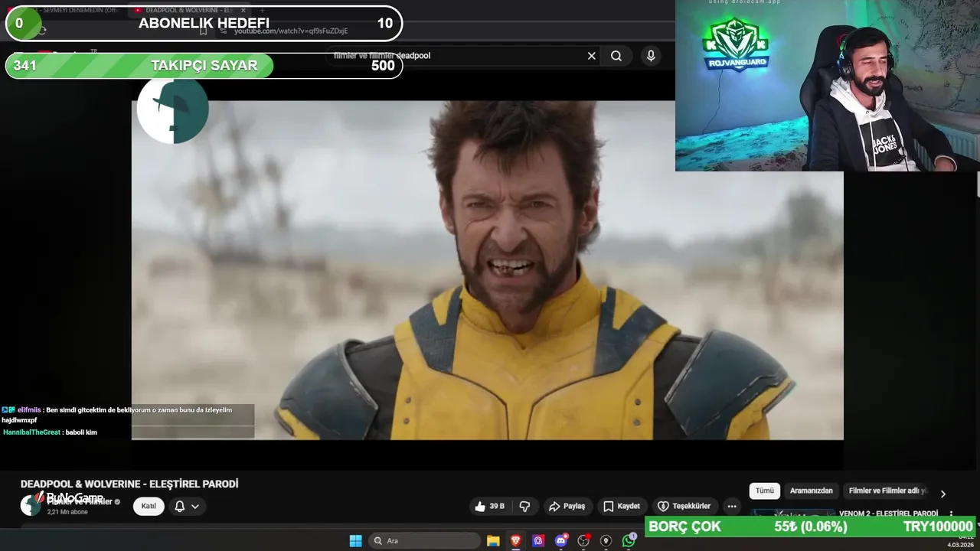
Task: Run the YouTube search magnifier
Action: (616, 56)
